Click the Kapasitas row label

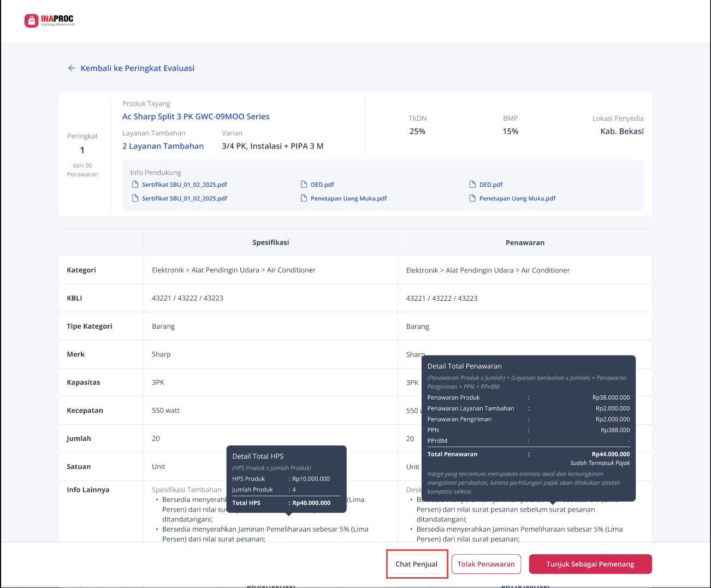tap(84, 382)
